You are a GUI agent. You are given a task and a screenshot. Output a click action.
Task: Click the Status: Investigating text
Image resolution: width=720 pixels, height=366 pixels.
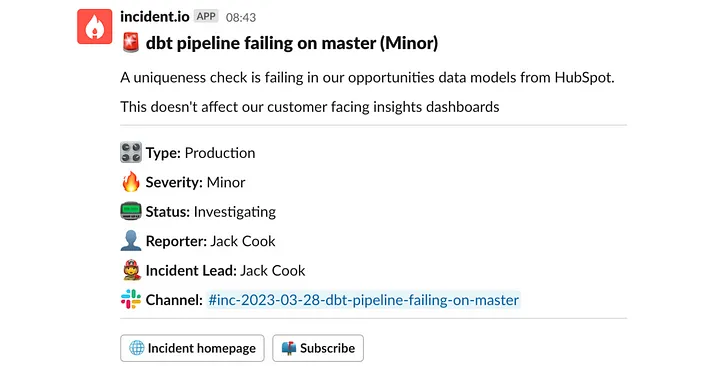click(211, 212)
